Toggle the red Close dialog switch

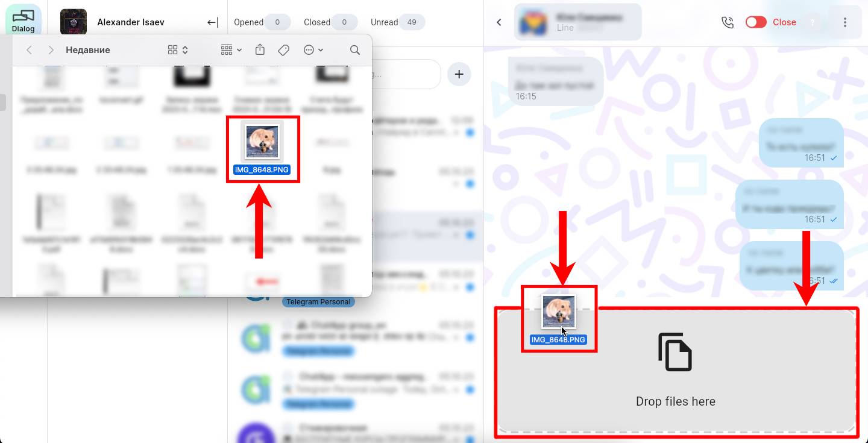(x=755, y=22)
